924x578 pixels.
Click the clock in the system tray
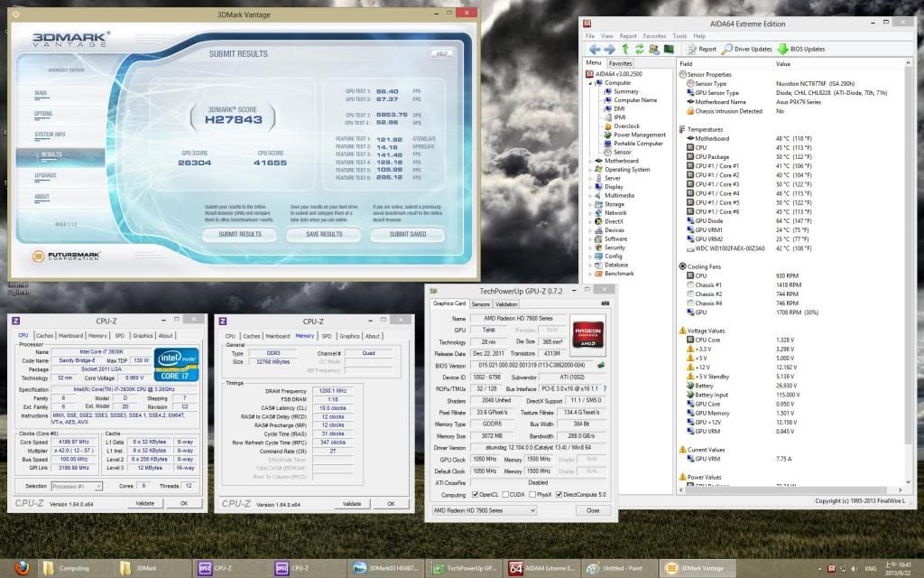(898, 569)
